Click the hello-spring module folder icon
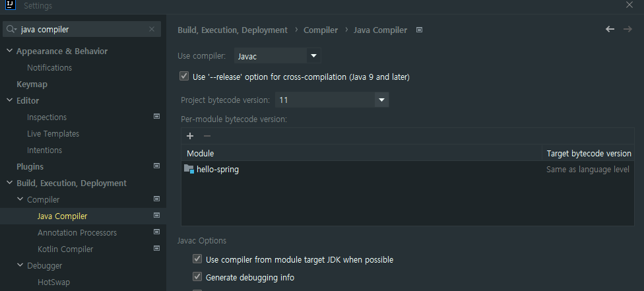The height and width of the screenshot is (291, 644). tap(189, 169)
